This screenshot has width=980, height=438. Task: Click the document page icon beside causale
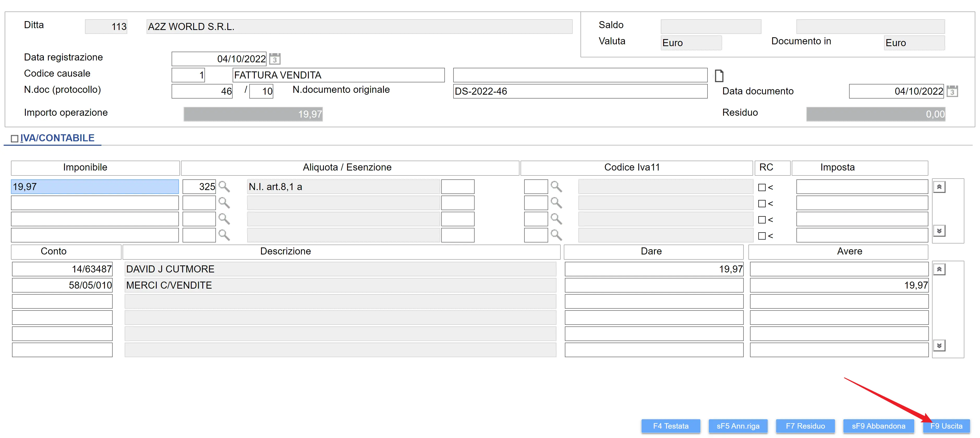pos(719,76)
